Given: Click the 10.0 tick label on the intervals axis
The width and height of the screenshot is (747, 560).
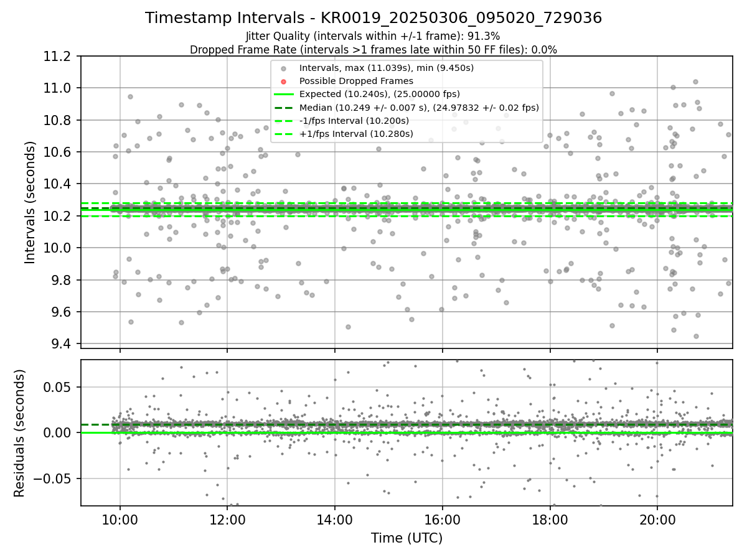Looking at the screenshot, I should (58, 248).
